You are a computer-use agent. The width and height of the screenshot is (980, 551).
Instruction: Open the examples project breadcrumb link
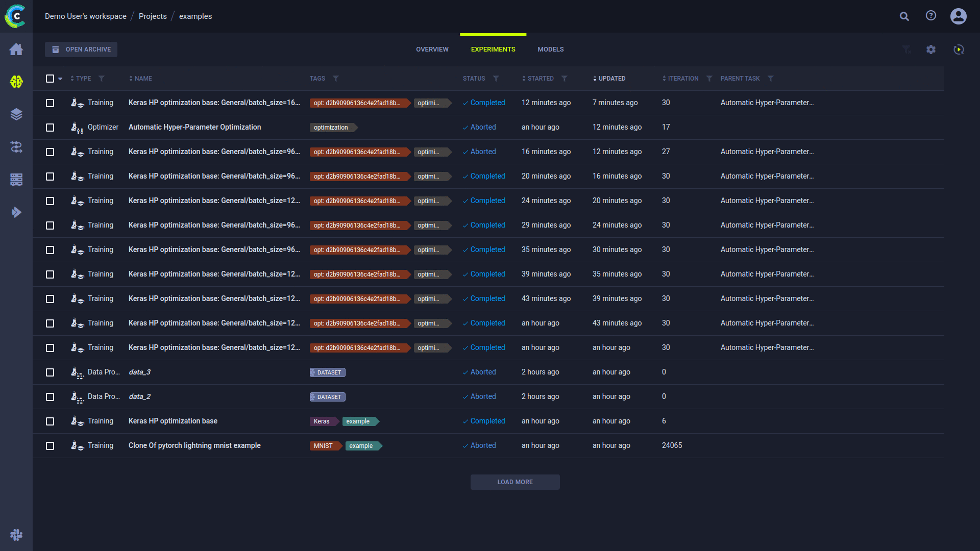click(195, 16)
